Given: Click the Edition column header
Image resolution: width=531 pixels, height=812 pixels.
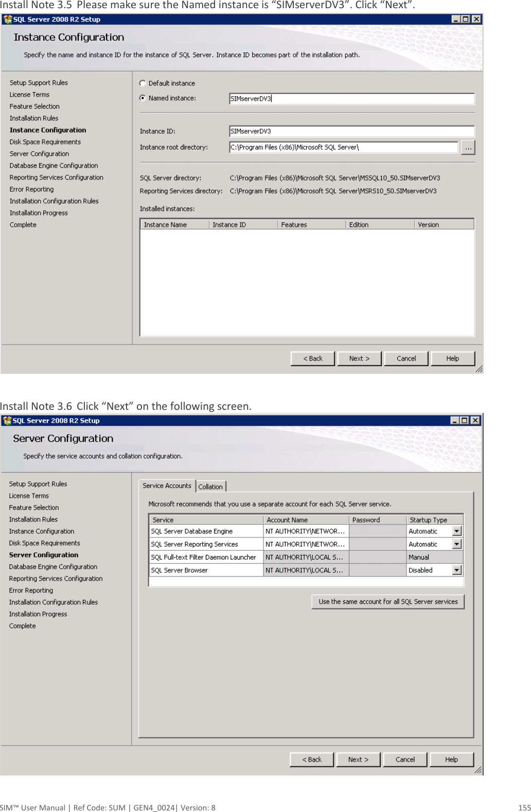Looking at the screenshot, I should pyautogui.click(x=380, y=225).
